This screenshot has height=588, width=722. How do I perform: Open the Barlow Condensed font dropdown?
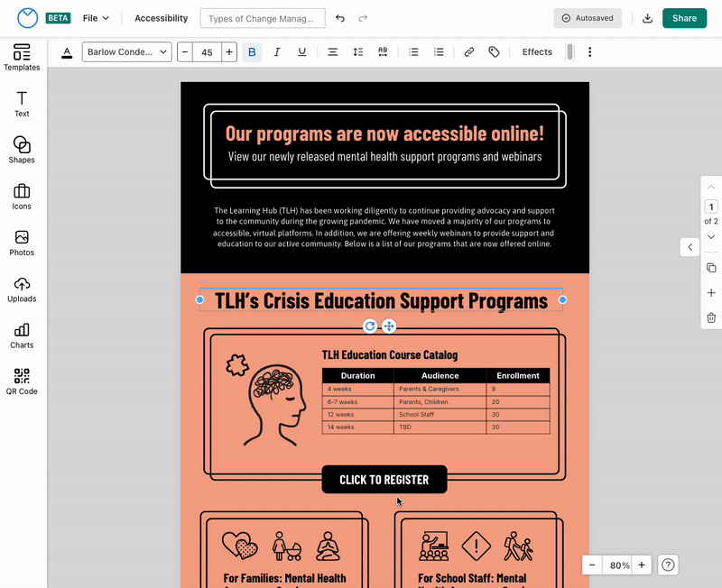pos(127,52)
